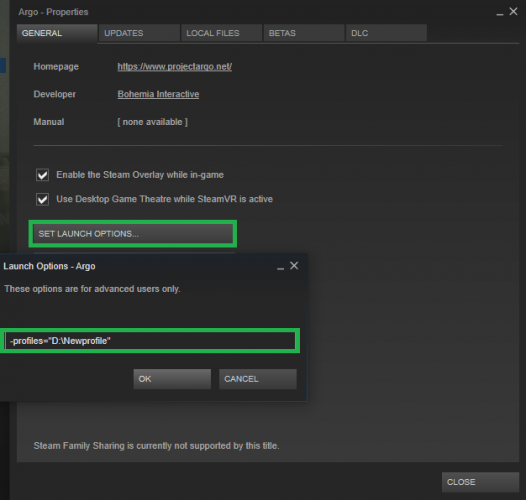Close the Launch Options dialog with X
Screen dimensions: 526x500
pos(294,265)
